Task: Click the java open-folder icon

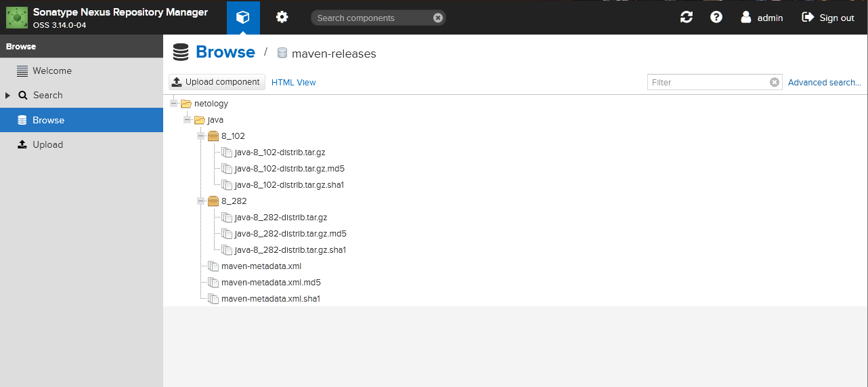Action: (x=199, y=120)
